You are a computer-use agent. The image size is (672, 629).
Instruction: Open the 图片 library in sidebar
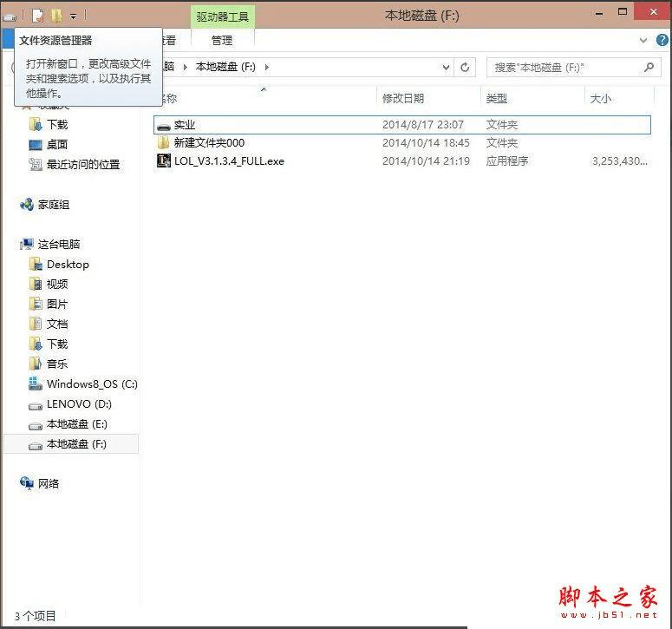57,305
